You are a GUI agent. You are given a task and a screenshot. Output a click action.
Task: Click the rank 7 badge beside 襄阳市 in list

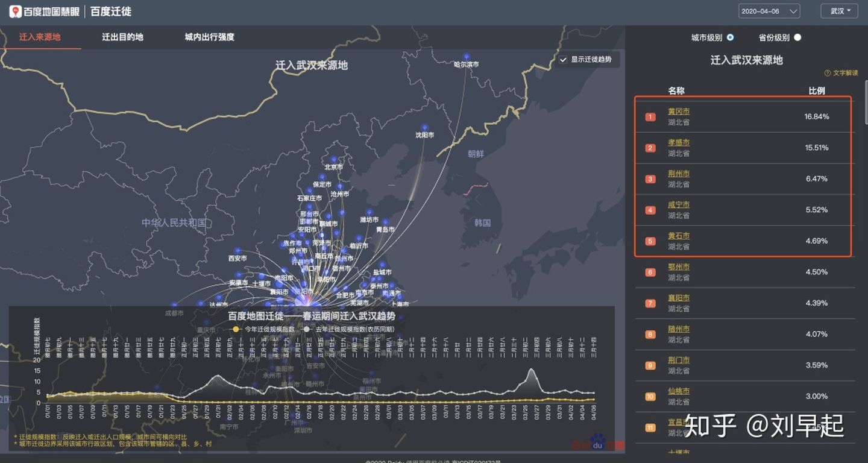coord(650,303)
